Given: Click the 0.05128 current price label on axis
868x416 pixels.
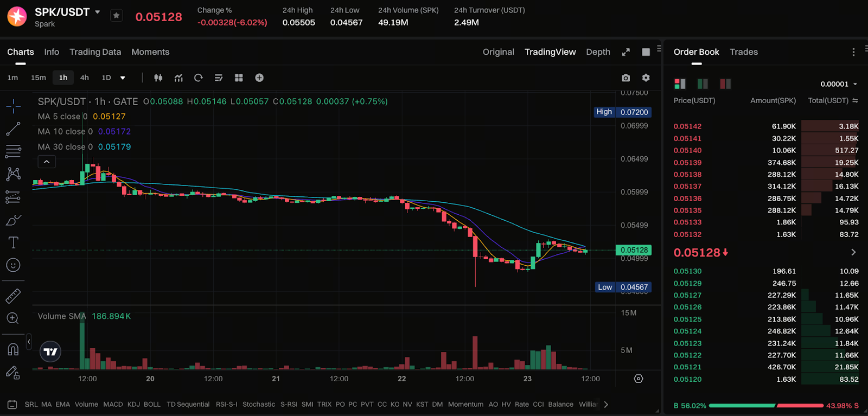Looking at the screenshot, I should click(x=634, y=250).
